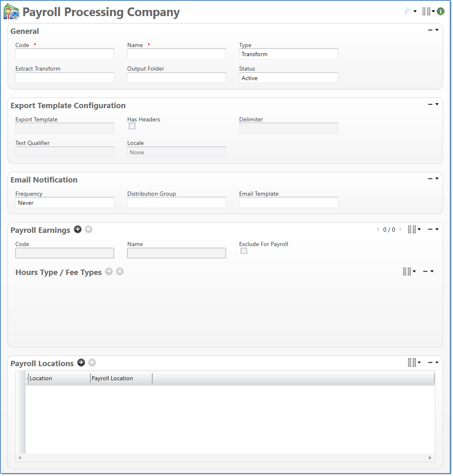Toggle the Has Headers checkbox

pos(132,126)
